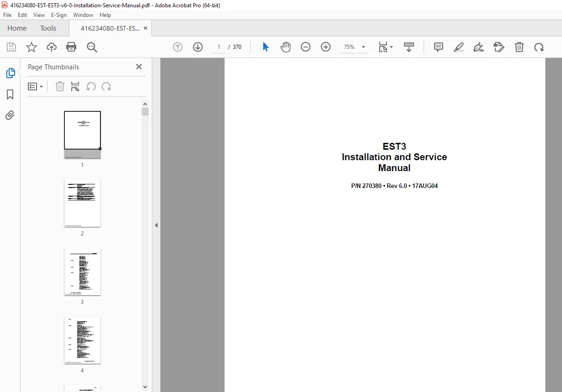Go to the previous page
562x392 pixels.
178,47
